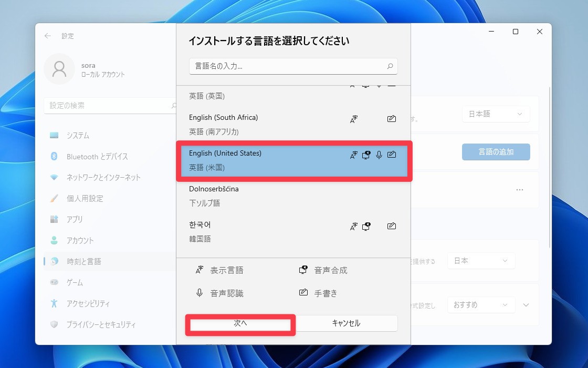588x368 pixels.
Task: Maximize the Settings window
Action: coord(516,32)
